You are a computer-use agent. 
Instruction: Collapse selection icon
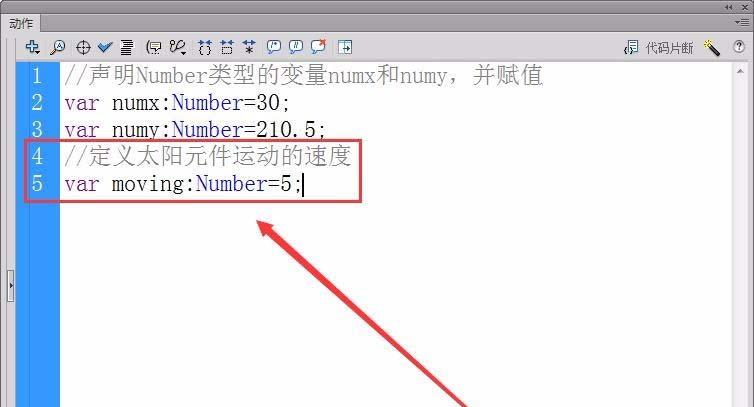pos(226,47)
